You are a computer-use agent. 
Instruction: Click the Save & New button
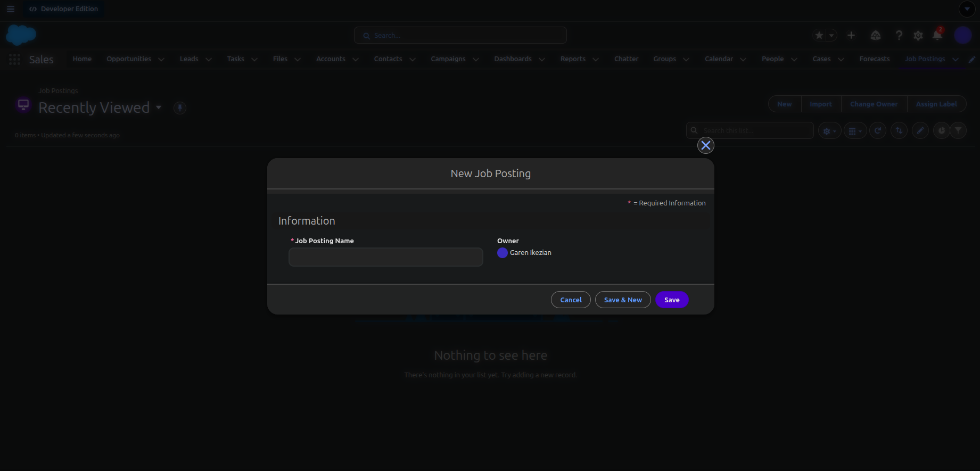click(x=622, y=300)
